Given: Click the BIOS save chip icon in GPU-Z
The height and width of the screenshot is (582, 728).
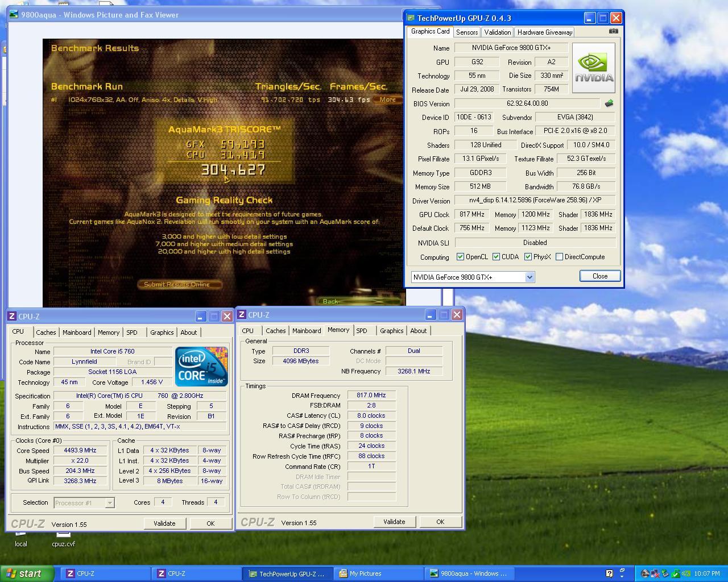Looking at the screenshot, I should click(609, 103).
